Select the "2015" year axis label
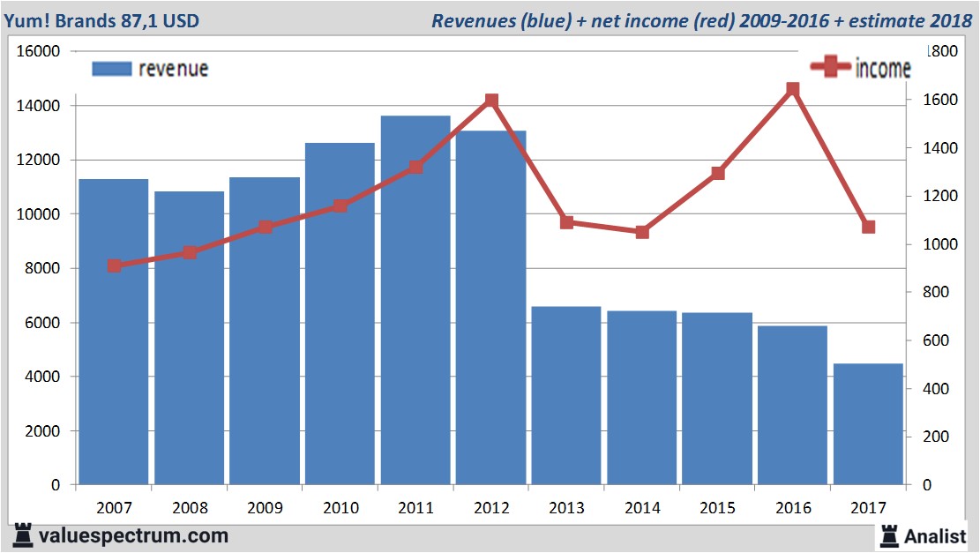Image resolution: width=980 pixels, height=553 pixels. (717, 507)
